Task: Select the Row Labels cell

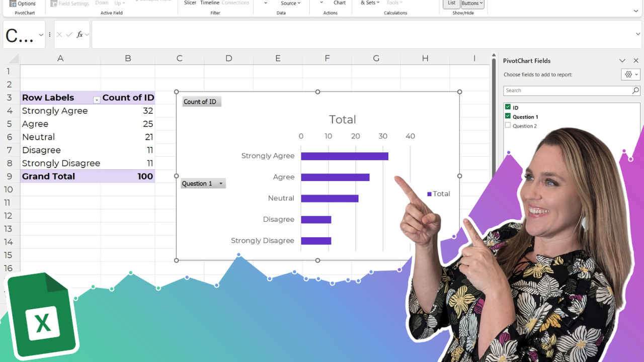Action: (60, 98)
